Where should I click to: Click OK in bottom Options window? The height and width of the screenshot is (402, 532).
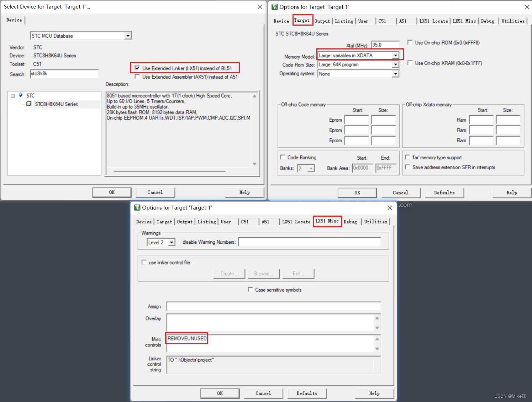(x=220, y=393)
